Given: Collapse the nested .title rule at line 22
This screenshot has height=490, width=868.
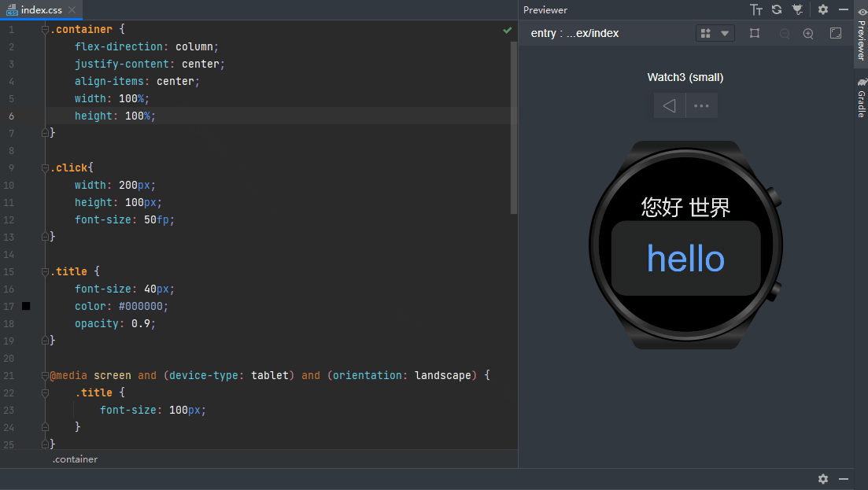Looking at the screenshot, I should click(45, 392).
